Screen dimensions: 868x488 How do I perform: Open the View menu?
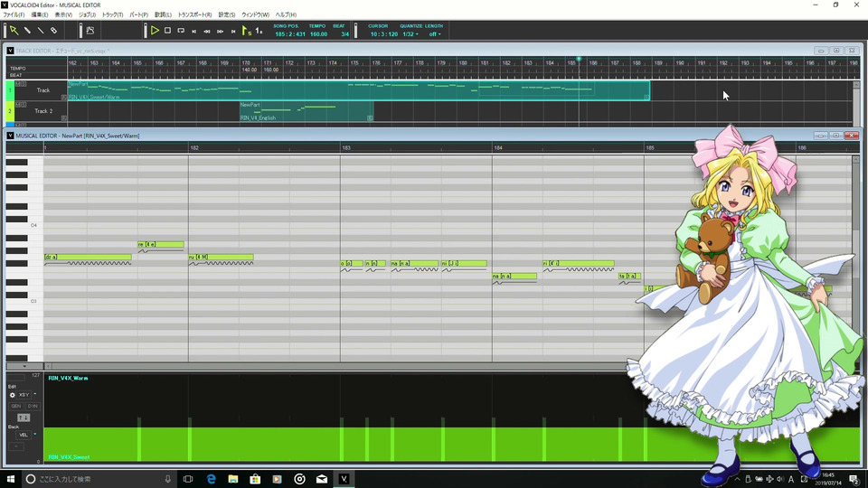click(63, 15)
